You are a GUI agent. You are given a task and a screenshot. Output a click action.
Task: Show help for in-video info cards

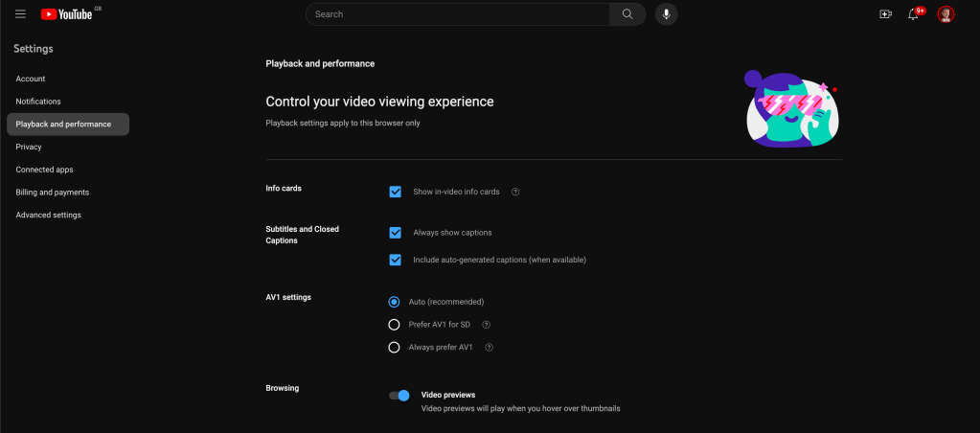pyautogui.click(x=515, y=192)
